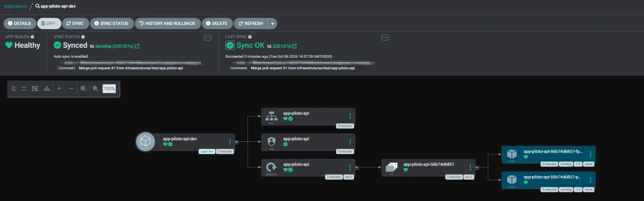Open the dropdown arrow next to REFRESH
The width and height of the screenshot is (644, 201).
272,23
